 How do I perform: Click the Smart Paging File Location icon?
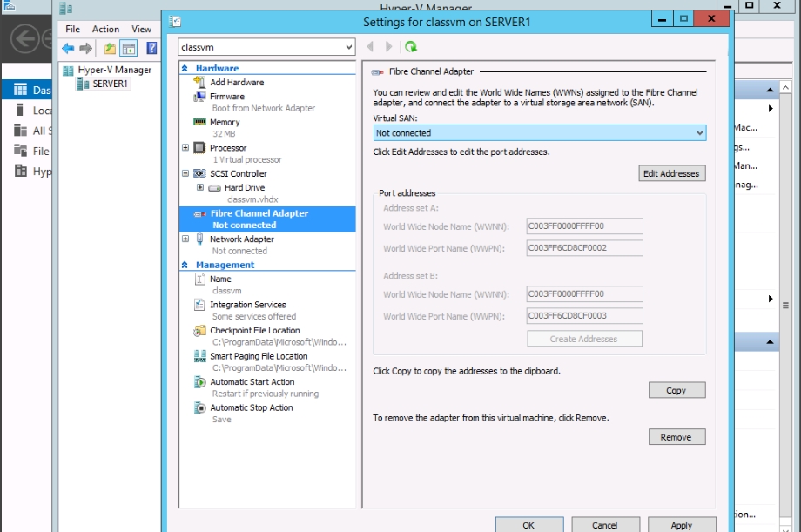(x=199, y=356)
